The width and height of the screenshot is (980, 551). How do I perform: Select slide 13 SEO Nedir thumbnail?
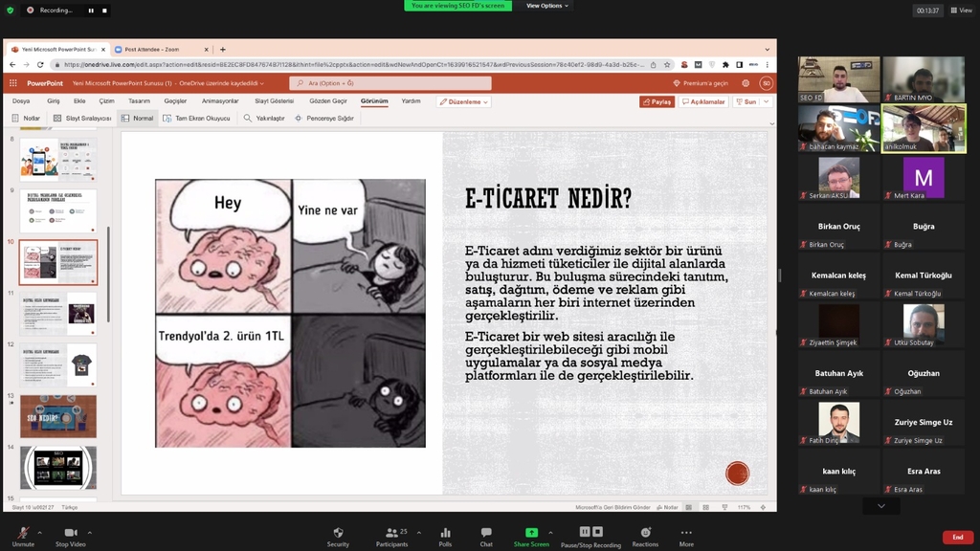(58, 416)
